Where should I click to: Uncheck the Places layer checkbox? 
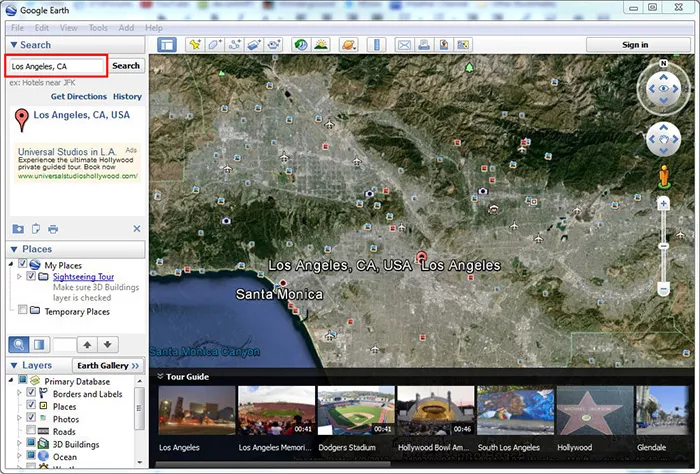click(x=31, y=404)
